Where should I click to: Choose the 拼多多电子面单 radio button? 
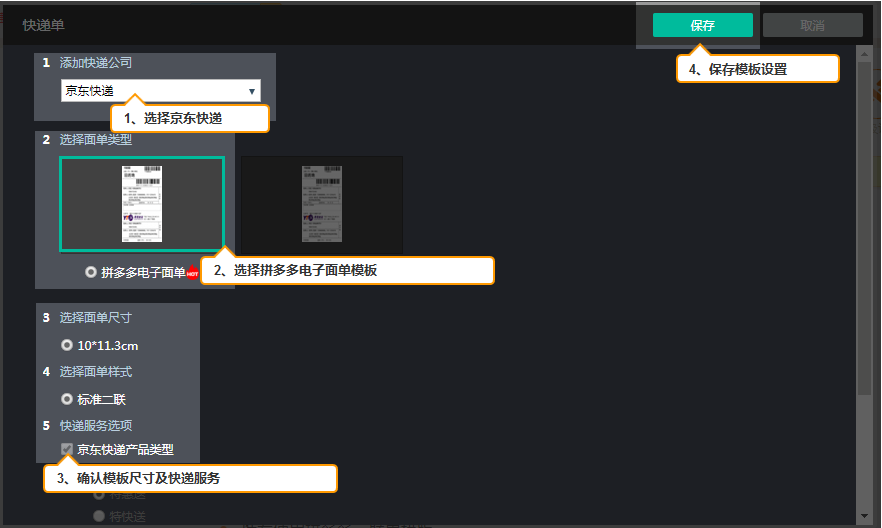pos(91,272)
